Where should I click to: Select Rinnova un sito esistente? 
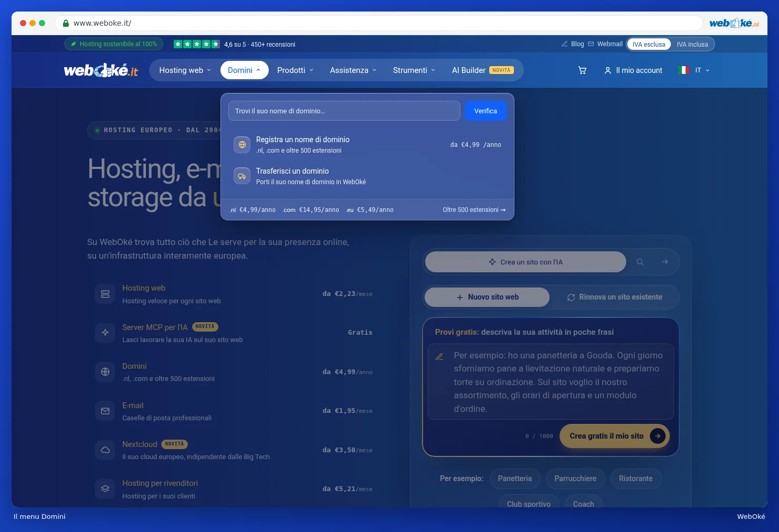pos(615,297)
